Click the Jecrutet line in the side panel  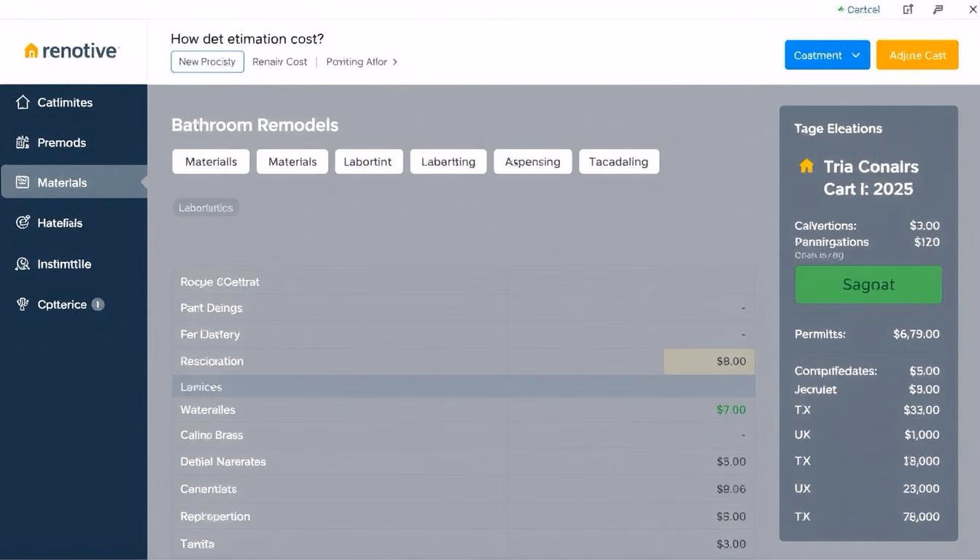pyautogui.click(x=867, y=389)
